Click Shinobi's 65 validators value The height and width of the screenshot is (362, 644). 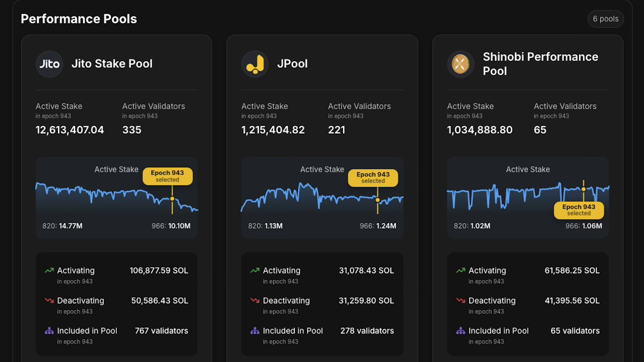coord(575,331)
